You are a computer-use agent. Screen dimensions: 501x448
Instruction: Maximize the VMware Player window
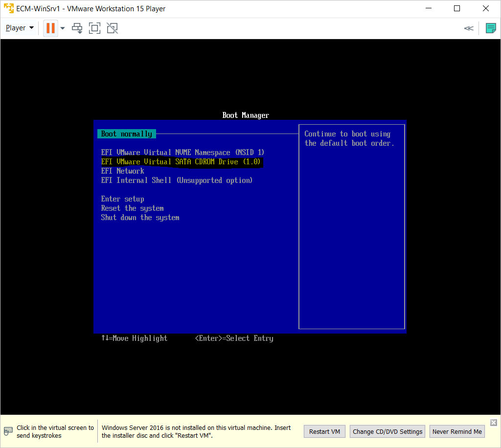tap(457, 8)
